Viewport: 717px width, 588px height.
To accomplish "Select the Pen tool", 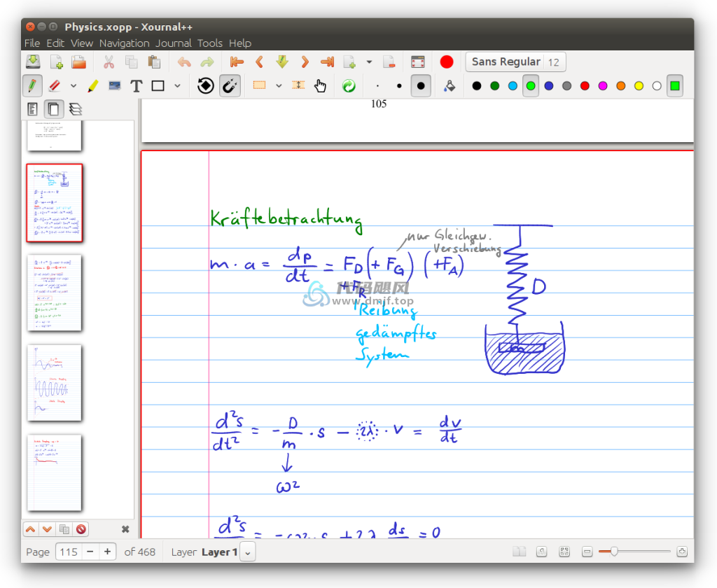I will coord(32,86).
